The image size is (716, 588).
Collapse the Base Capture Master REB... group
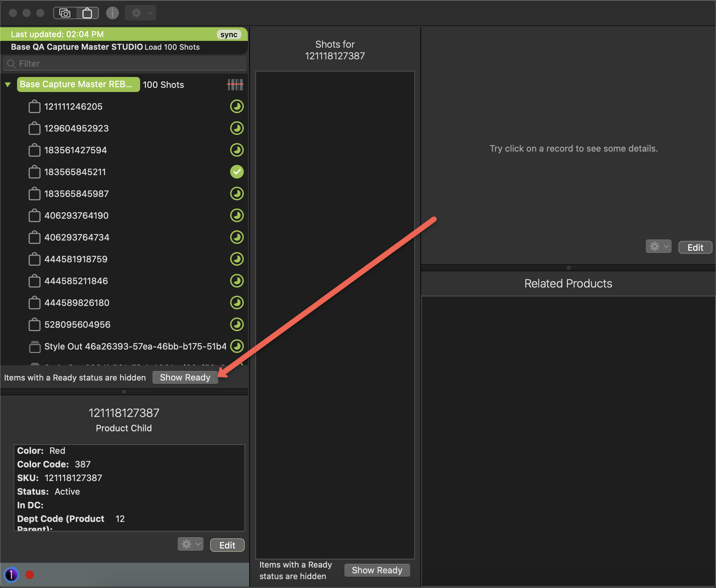8,84
